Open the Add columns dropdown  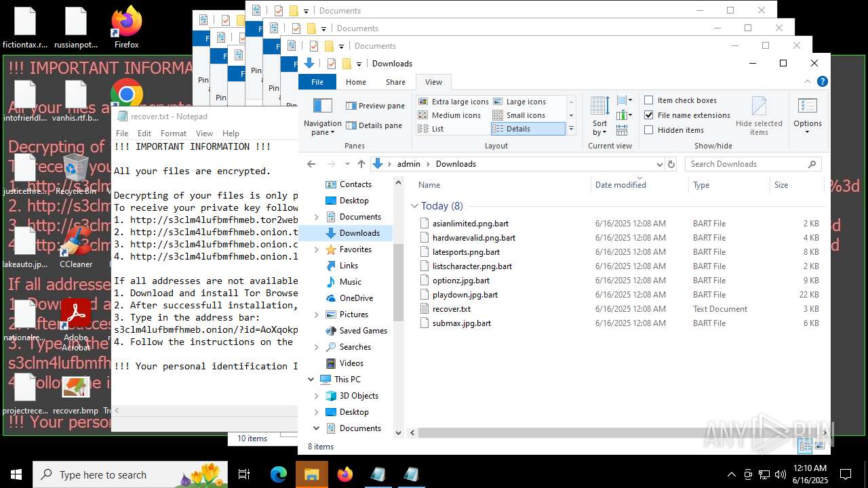point(625,115)
